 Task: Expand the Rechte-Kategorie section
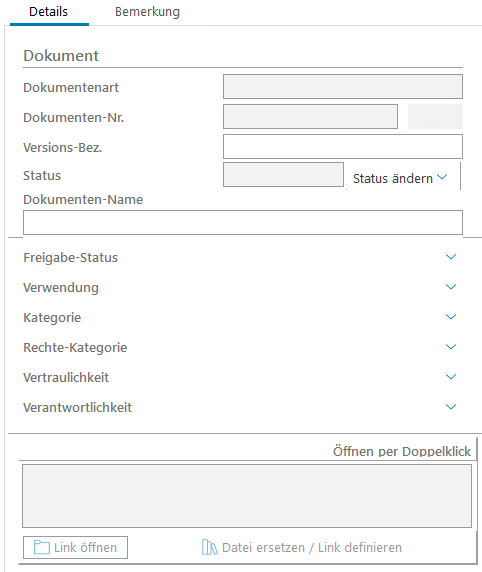click(x=451, y=347)
